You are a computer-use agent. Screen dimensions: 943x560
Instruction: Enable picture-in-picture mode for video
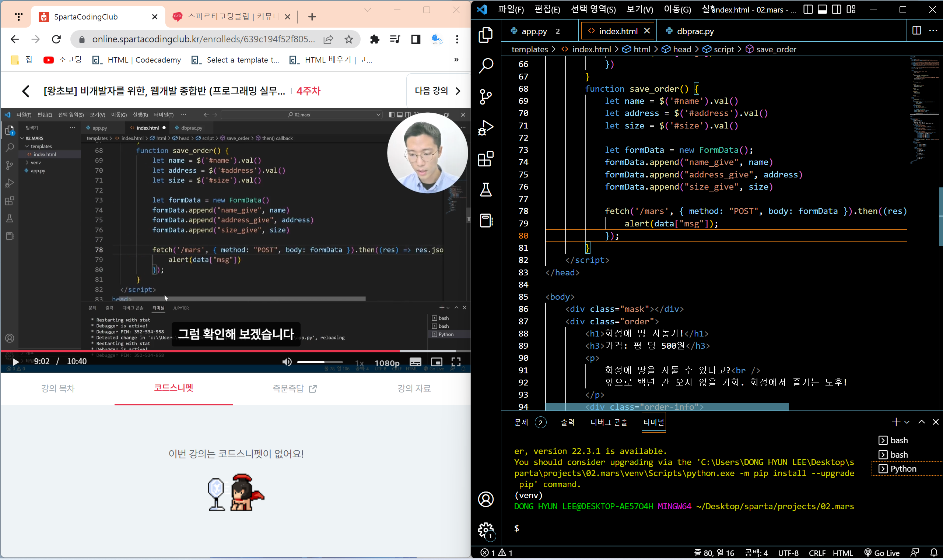coord(436,362)
